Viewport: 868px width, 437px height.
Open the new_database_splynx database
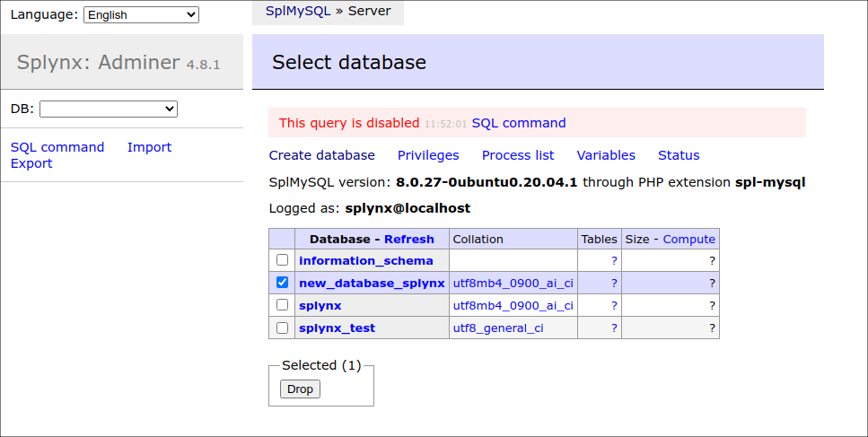(372, 283)
